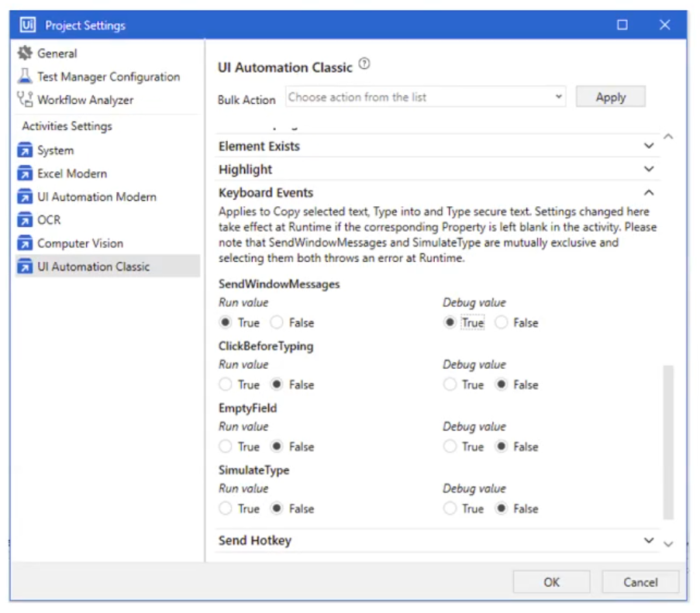Click the Test Manager flask icon
The image size is (700, 613).
coord(25,76)
